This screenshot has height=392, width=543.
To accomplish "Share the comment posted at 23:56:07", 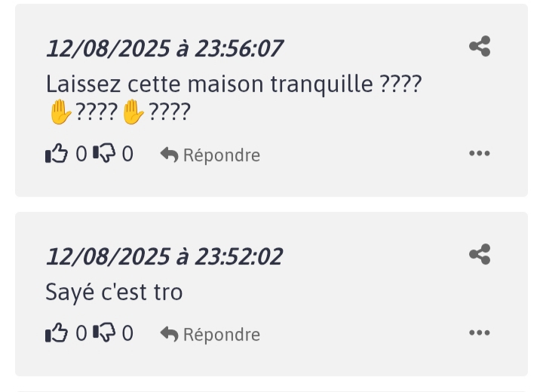I will pyautogui.click(x=480, y=47).
